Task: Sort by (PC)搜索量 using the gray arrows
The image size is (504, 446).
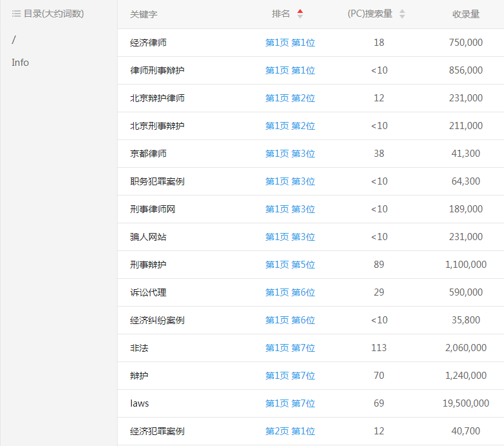Action: (x=402, y=14)
